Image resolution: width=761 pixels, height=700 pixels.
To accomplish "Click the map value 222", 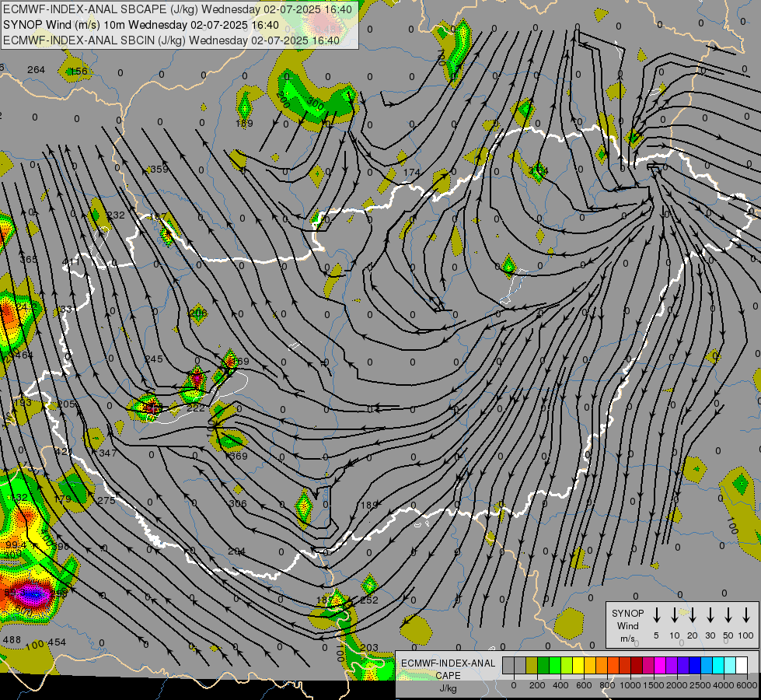I will [196, 408].
